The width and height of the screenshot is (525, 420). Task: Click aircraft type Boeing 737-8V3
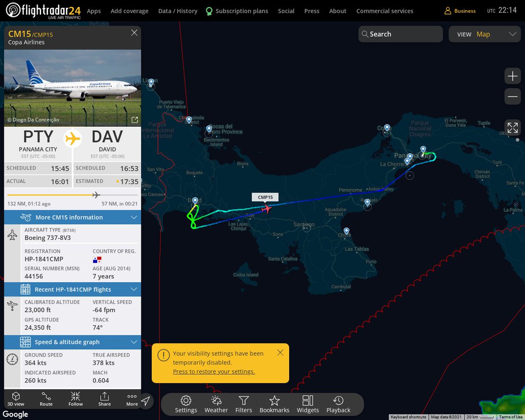48,238
